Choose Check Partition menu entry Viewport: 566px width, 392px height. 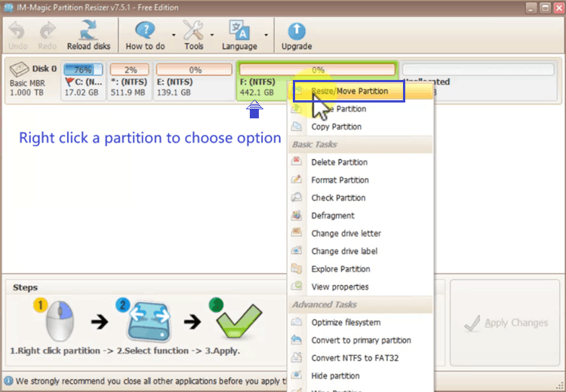click(x=361, y=198)
